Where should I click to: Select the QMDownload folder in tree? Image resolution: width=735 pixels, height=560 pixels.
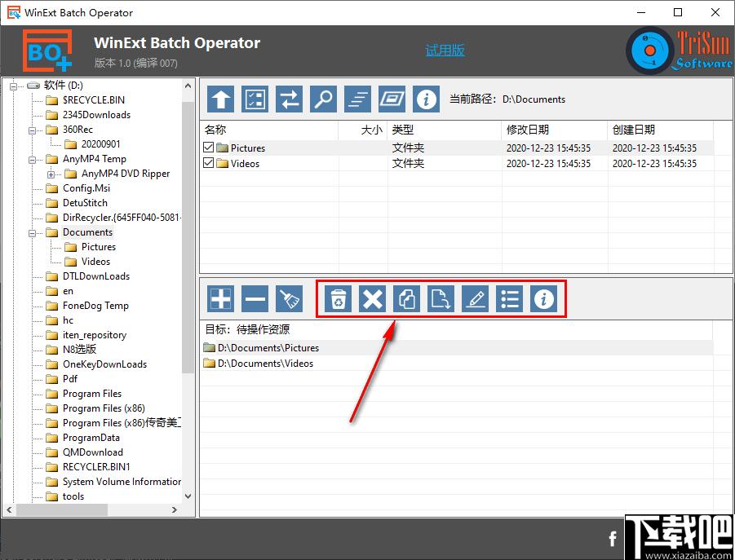[93, 452]
